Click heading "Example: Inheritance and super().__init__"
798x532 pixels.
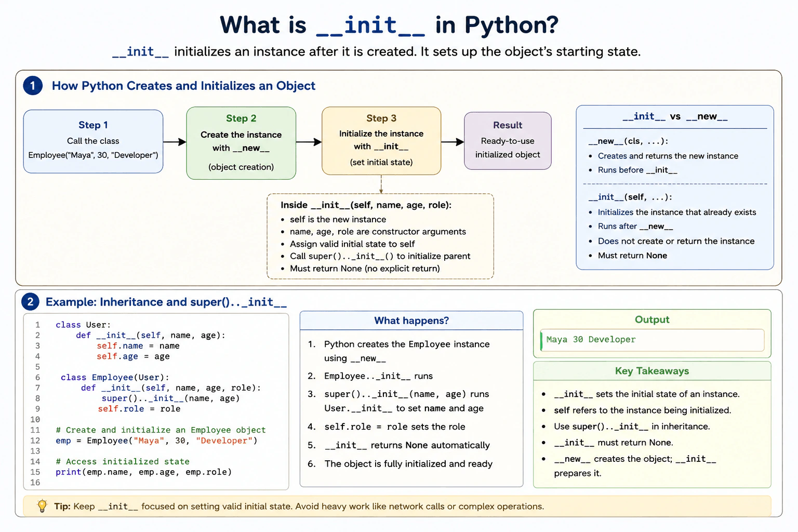[x=166, y=302]
